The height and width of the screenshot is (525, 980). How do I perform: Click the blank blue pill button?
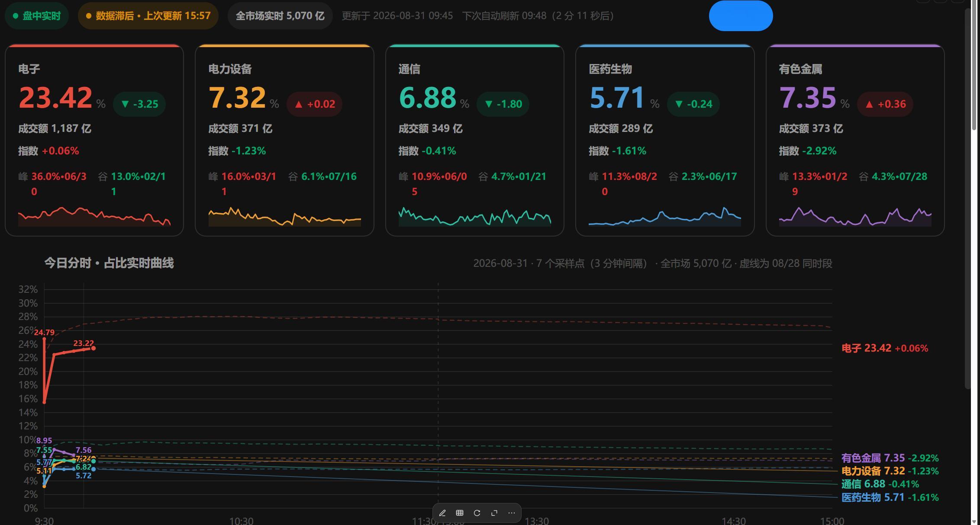click(x=741, y=16)
